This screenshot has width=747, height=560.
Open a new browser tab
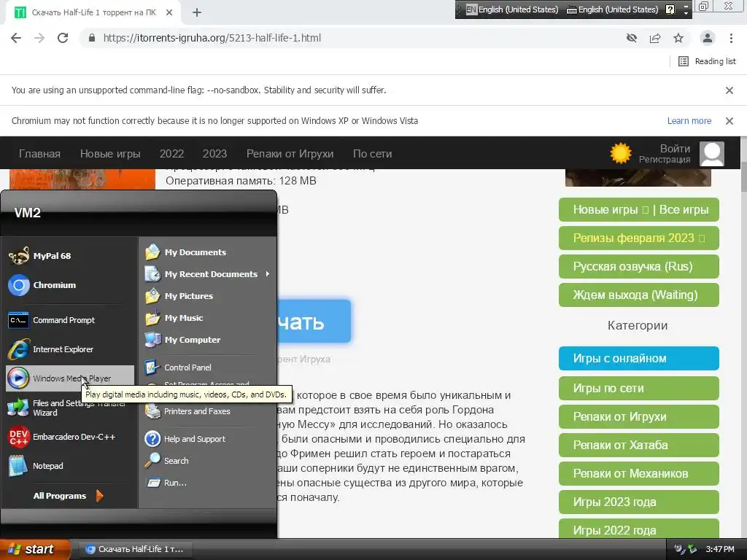coord(197,12)
